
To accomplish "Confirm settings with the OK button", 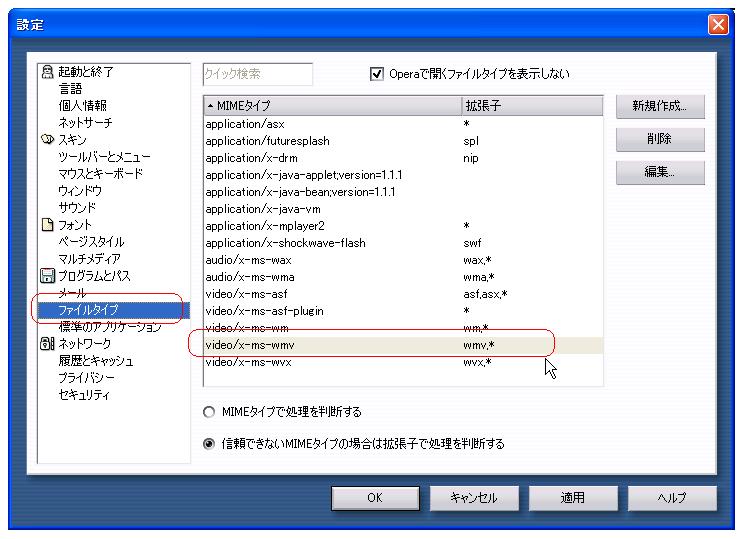I will coord(375,498).
